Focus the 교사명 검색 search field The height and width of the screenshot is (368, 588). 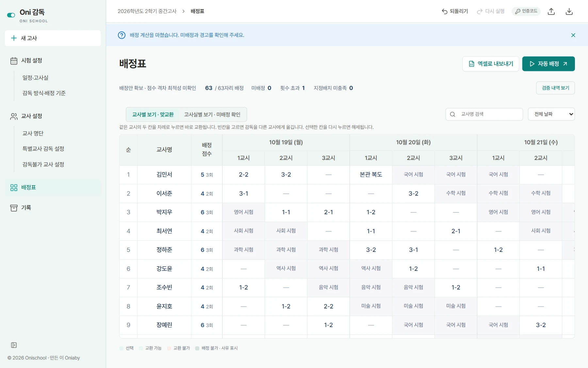tap(484, 114)
